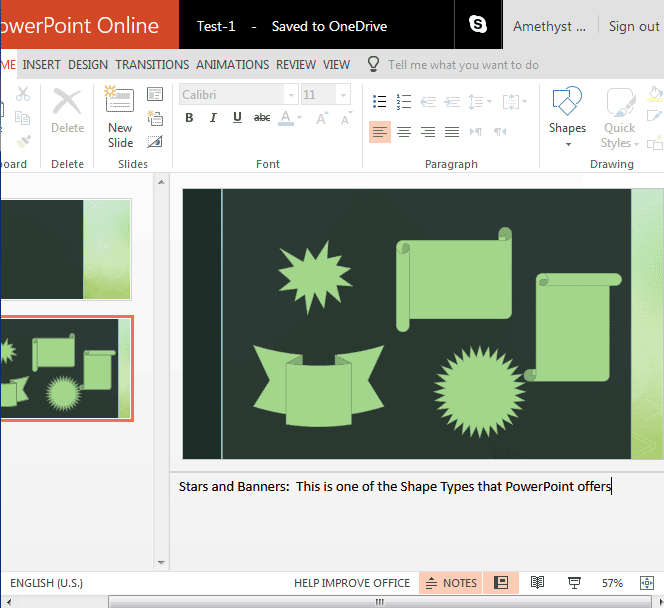Switch to Reading View in status bar
Image resolution: width=664 pixels, height=608 pixels.
[538, 583]
